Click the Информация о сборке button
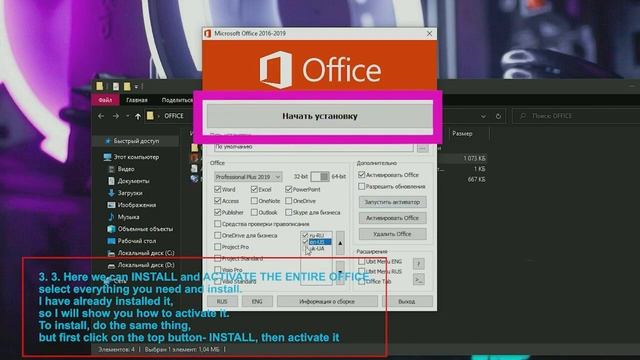The image size is (640, 360). [327, 302]
